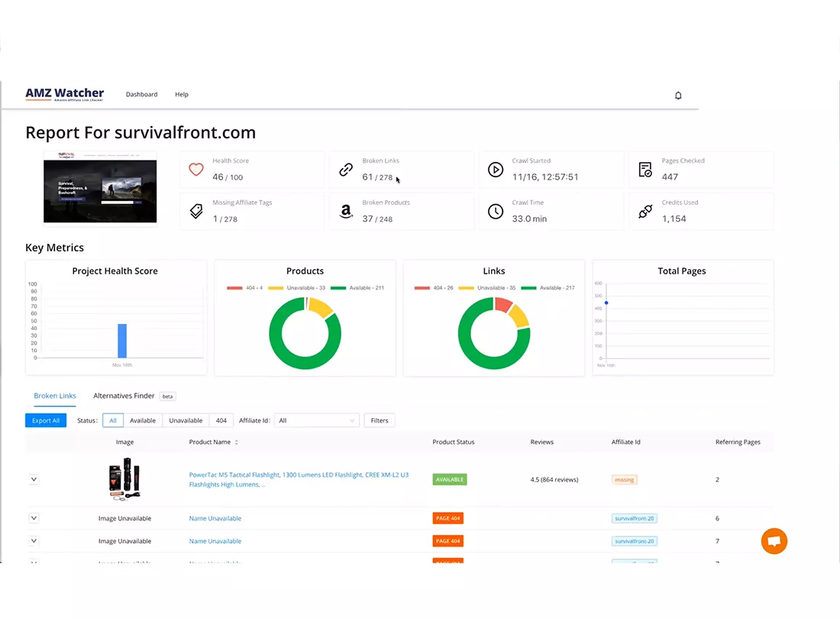840x619 pixels.
Task: Click the AVAILABLE status badge
Action: [x=450, y=480]
